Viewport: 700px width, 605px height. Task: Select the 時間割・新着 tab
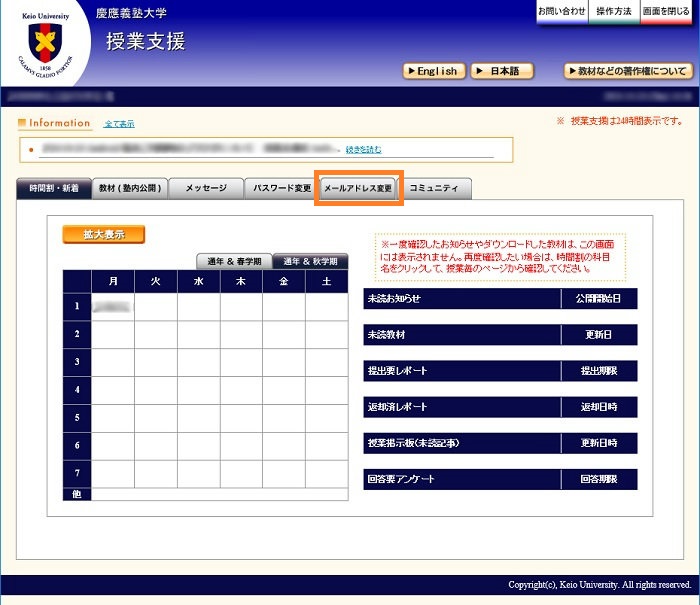[53, 189]
